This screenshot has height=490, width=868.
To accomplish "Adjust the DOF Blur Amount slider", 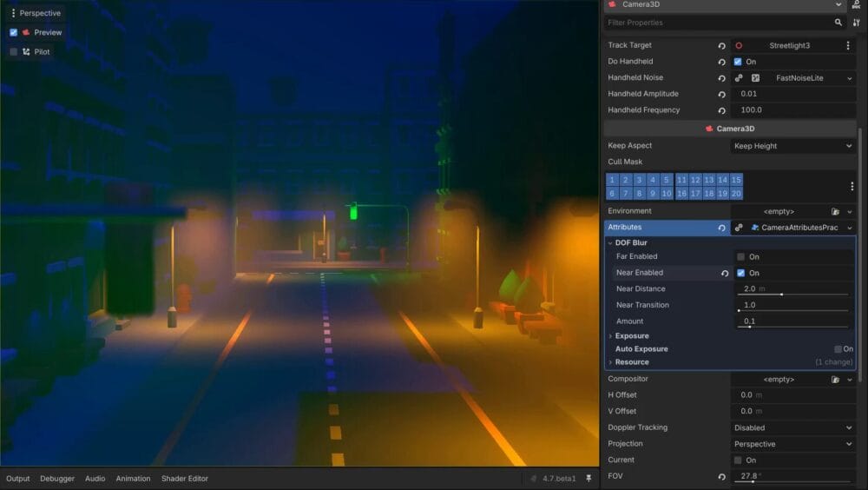I will point(792,327).
